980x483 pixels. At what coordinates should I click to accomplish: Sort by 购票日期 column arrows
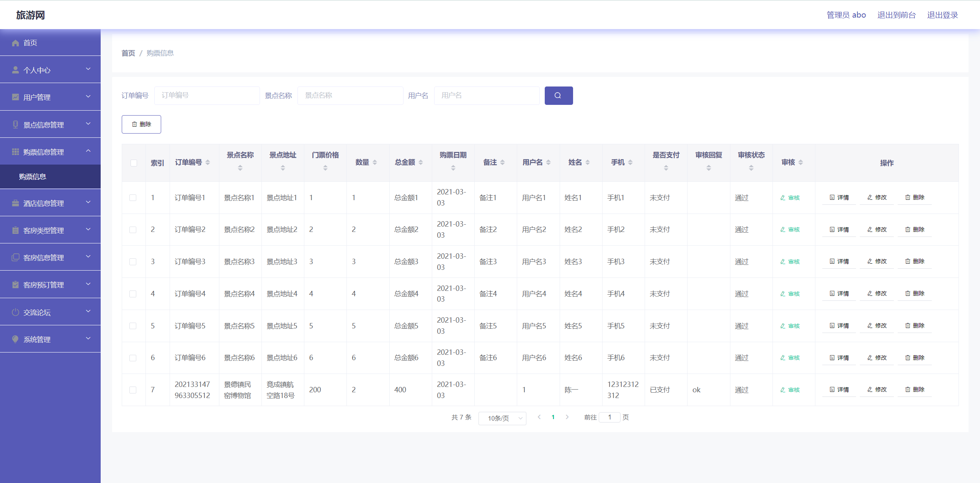453,168
